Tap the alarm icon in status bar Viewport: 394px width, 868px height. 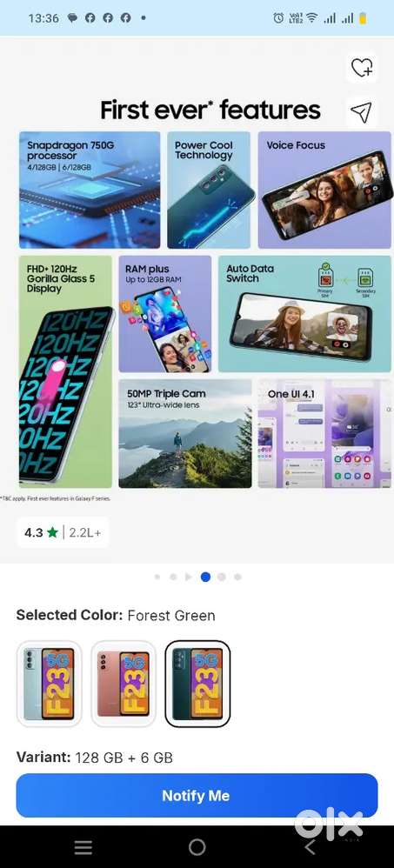(x=278, y=18)
